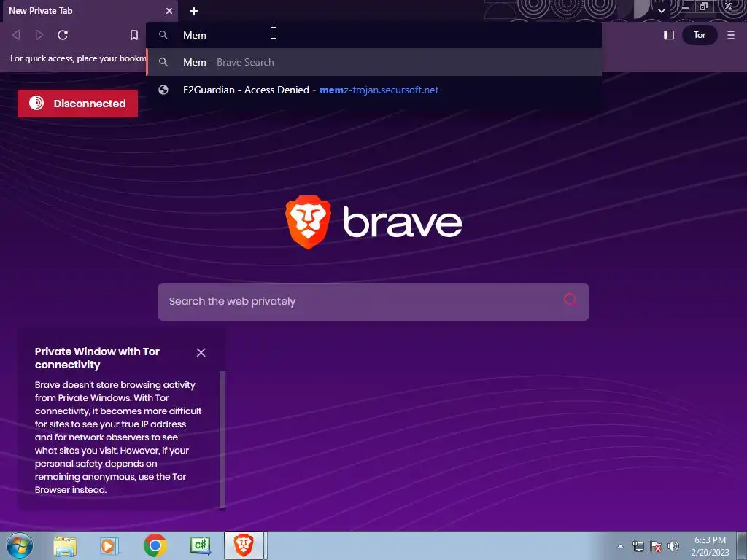Launch Windows Media Player from taskbar

[x=109, y=546]
